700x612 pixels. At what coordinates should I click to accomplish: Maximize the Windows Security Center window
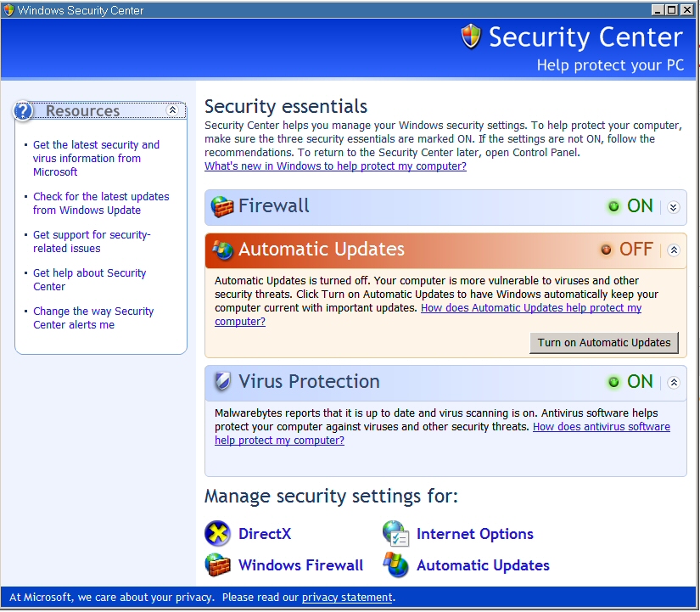671,10
